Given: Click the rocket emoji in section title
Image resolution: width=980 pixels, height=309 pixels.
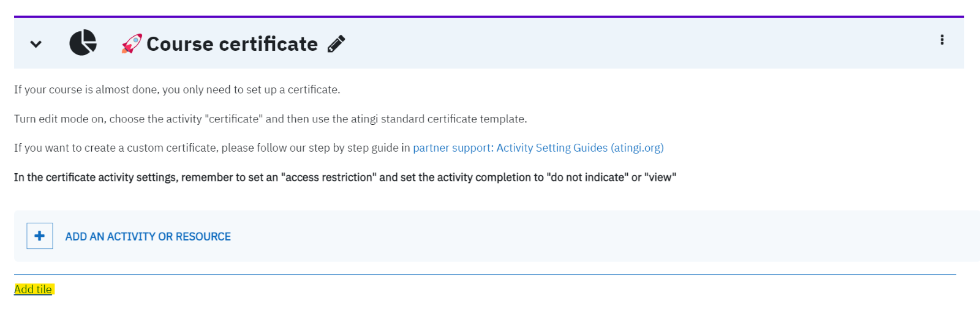Looking at the screenshot, I should click(132, 43).
